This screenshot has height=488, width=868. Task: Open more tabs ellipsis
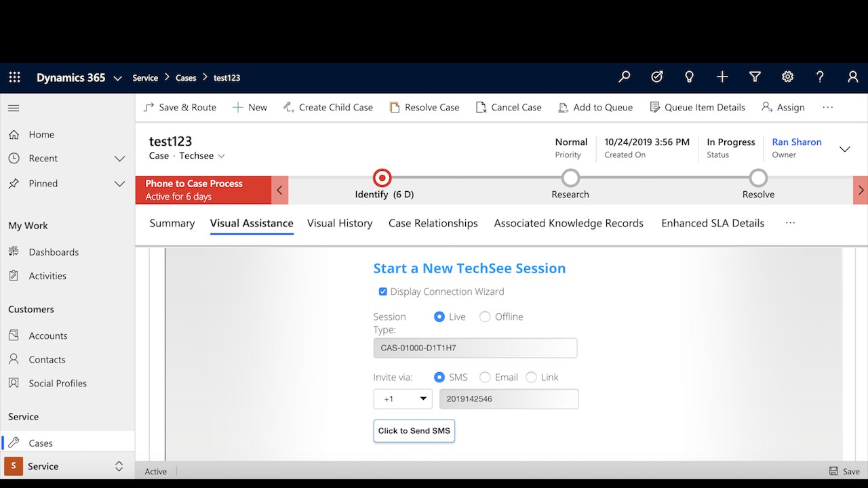790,223
